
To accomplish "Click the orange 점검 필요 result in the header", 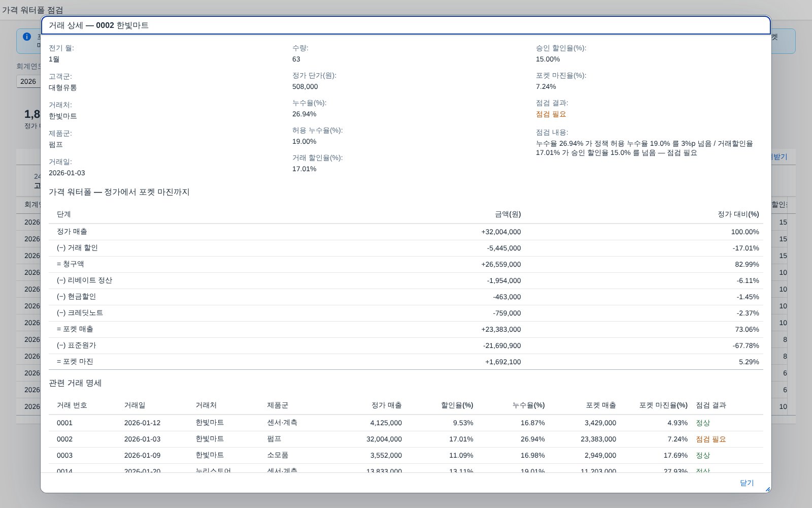I will [551, 114].
